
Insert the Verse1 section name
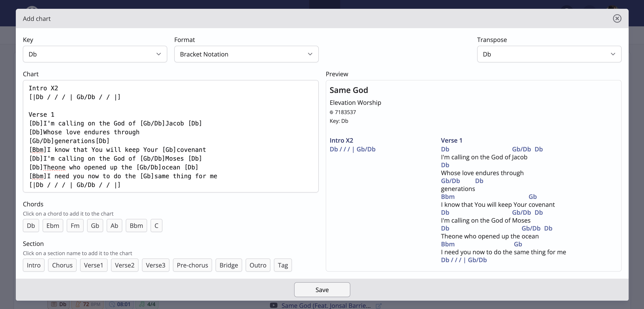pyautogui.click(x=94, y=265)
